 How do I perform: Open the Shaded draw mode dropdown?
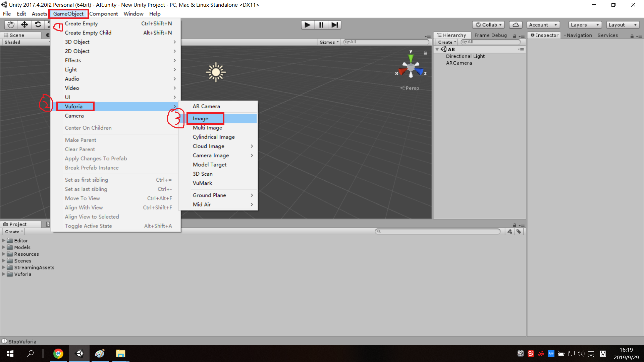point(26,42)
